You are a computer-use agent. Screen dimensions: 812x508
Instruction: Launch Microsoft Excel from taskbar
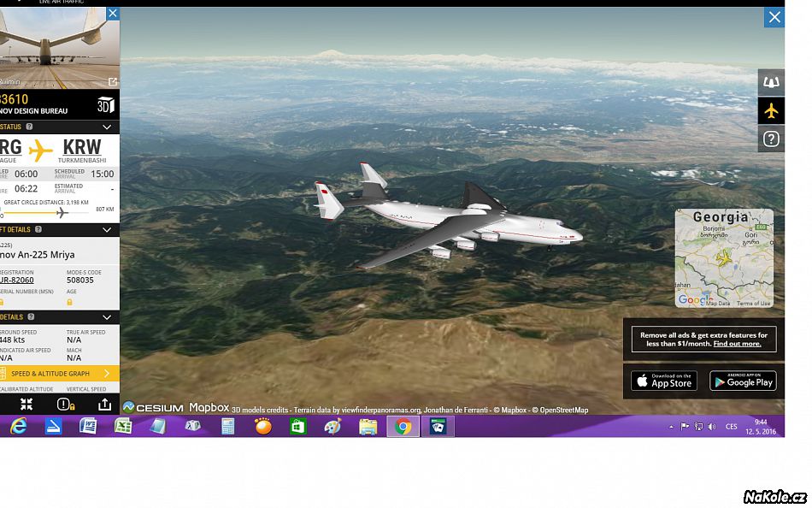coord(123,426)
